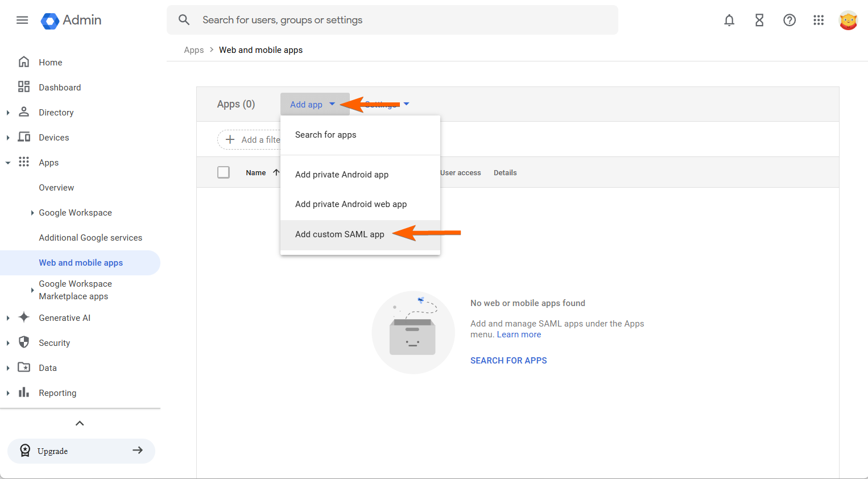Click the hourglass tasks icon
Screen dimensions: 868x479
(759, 20)
